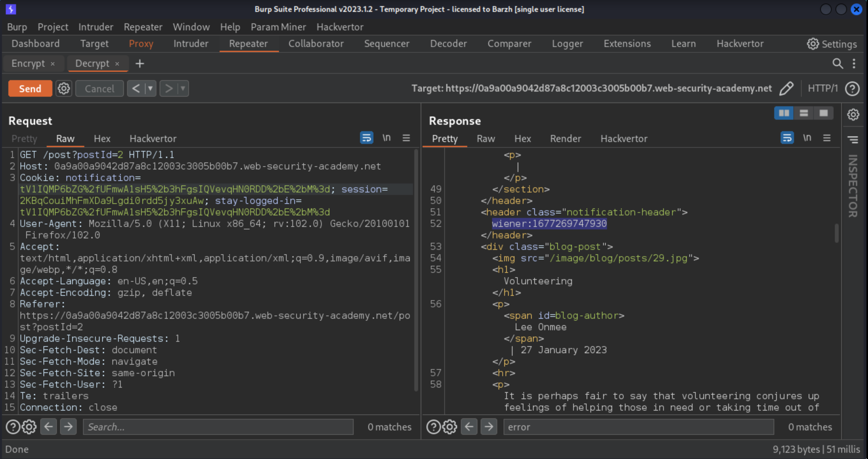Close the Decrypt tab

point(117,64)
